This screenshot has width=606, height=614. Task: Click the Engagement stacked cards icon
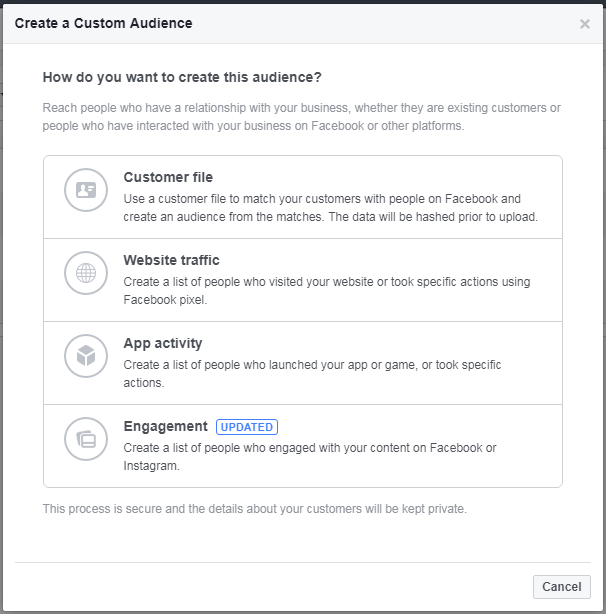86,439
